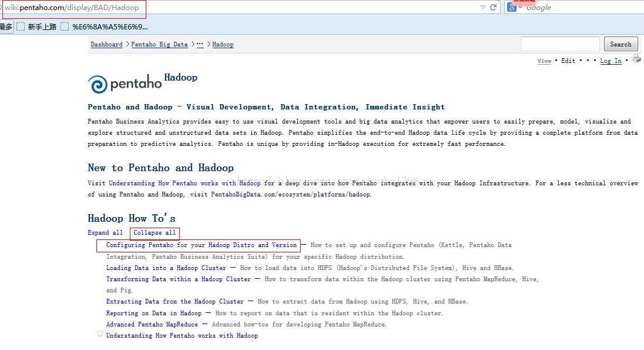Select the Edit page option

[x=568, y=61]
